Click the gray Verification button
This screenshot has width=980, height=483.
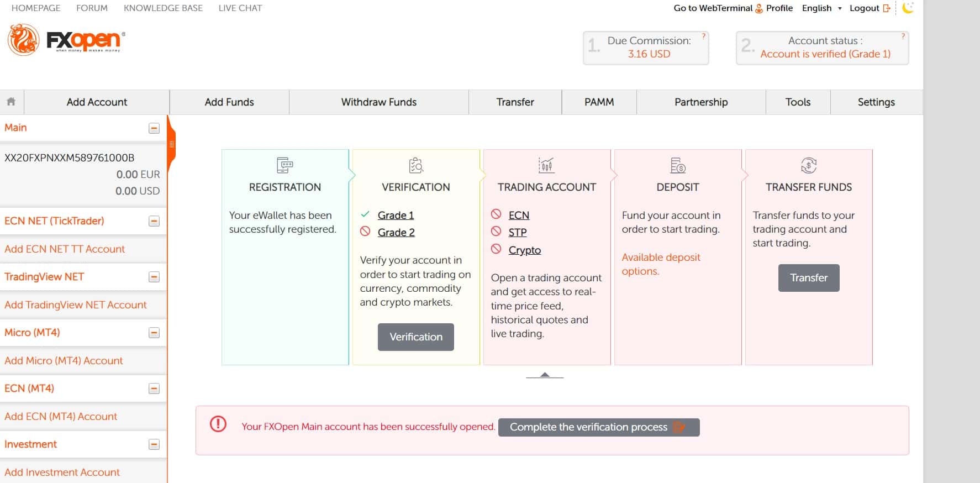click(416, 337)
